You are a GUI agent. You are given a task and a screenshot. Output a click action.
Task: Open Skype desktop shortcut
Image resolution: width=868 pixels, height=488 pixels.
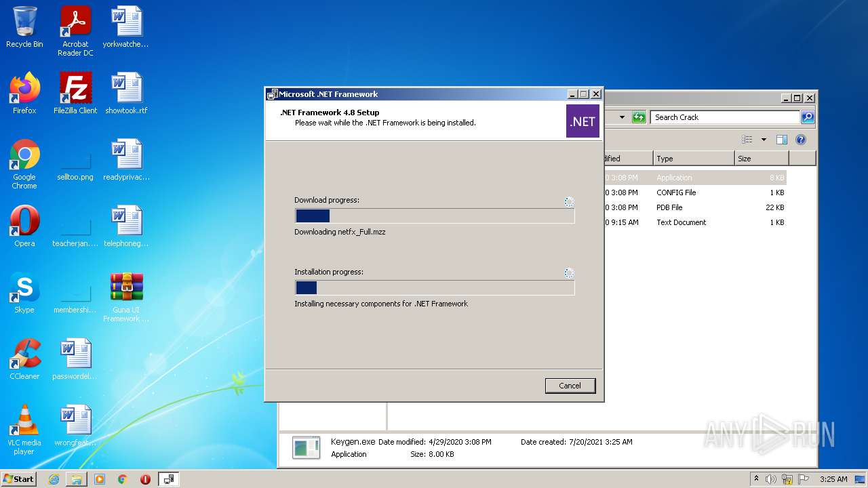[24, 293]
